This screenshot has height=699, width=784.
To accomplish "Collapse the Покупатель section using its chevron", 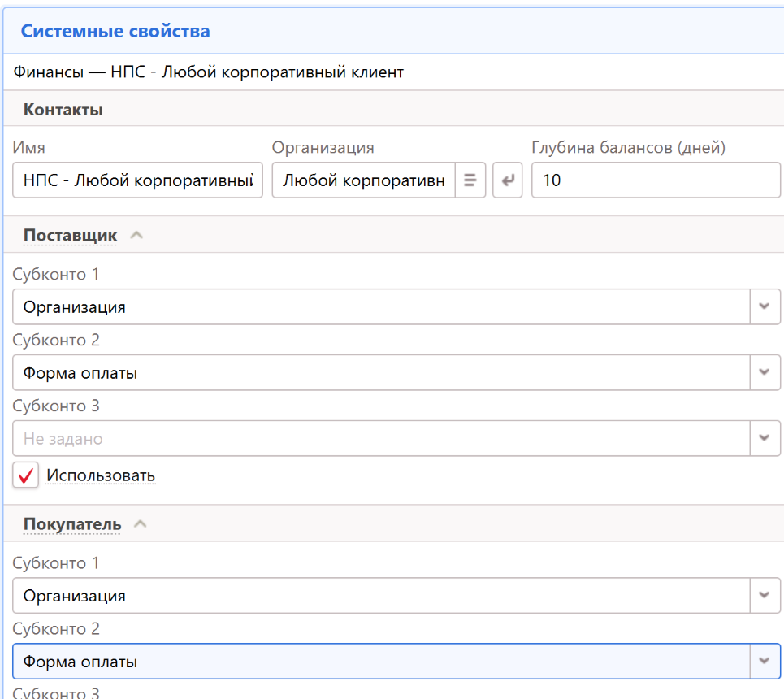I will pyautogui.click(x=141, y=524).
